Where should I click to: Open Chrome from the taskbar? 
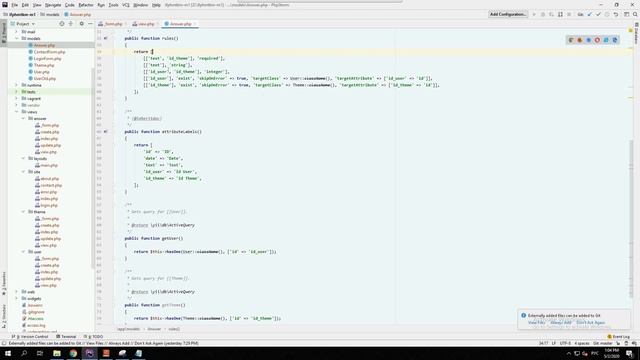pos(73,353)
